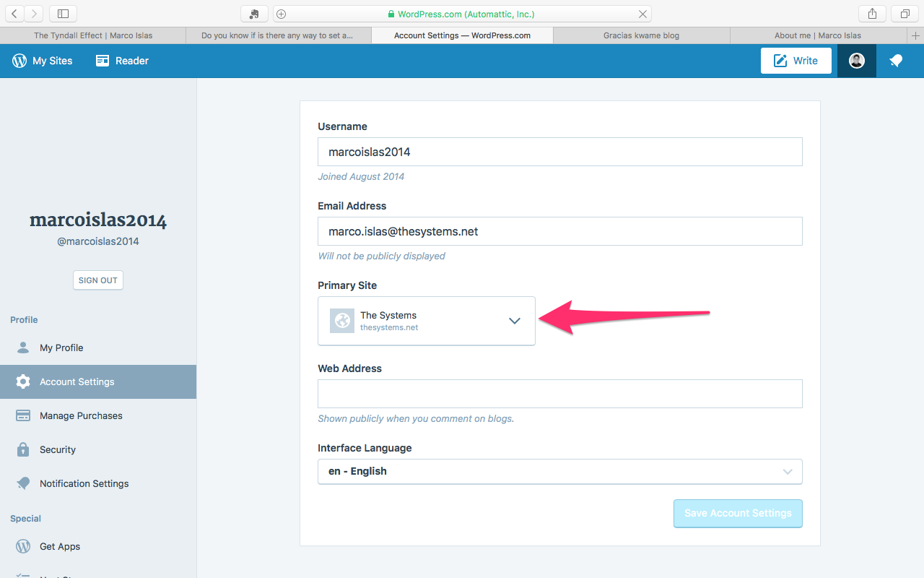The image size is (924, 578).
Task: Open My Sites in the masterbar
Action: click(43, 61)
